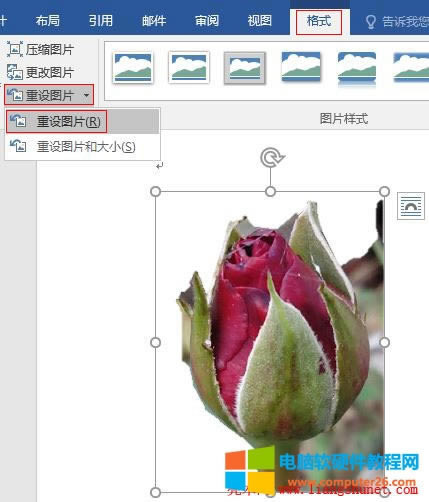The image size is (429, 502).
Task: Apply the fifth reflected picture style
Action: (357, 68)
